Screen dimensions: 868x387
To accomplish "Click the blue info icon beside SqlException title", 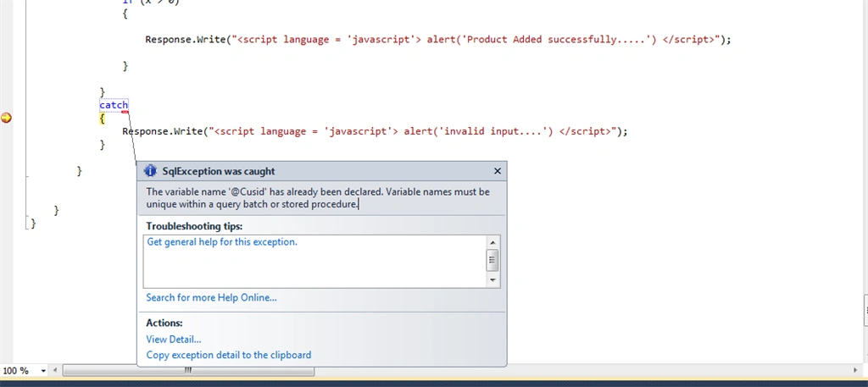I will coord(150,171).
